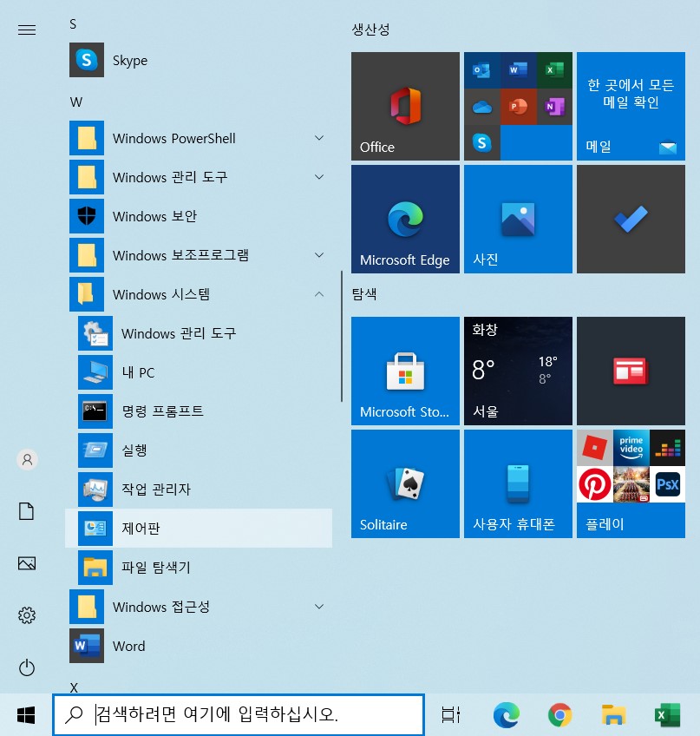Click the PSX icon in 플레이 tile
Image resolution: width=700 pixels, height=736 pixels.
point(668,484)
